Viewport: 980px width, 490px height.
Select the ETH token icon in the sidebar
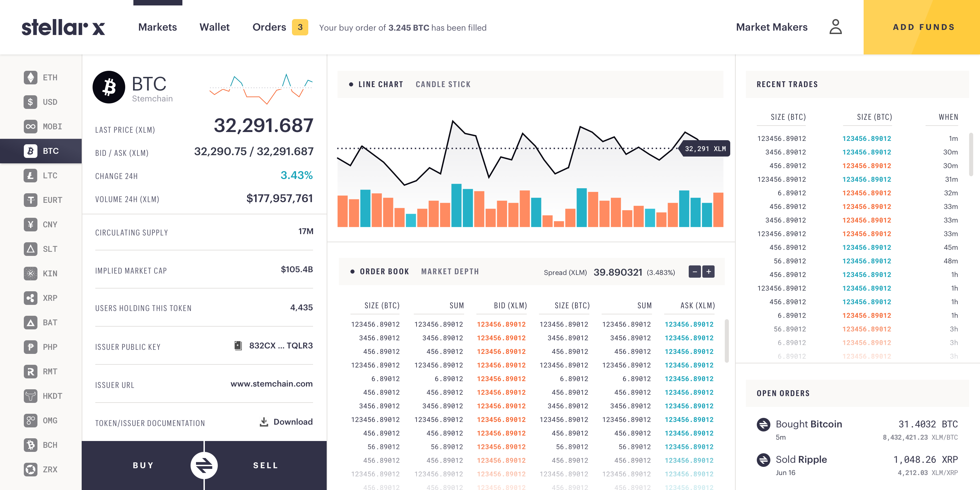pos(30,78)
